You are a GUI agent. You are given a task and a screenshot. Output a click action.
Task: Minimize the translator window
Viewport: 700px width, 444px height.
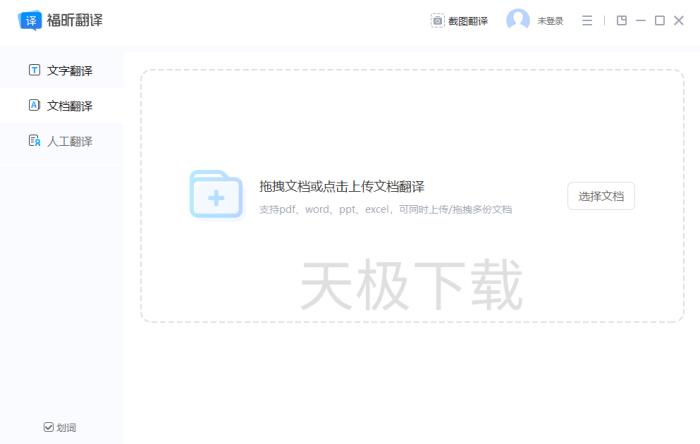point(640,21)
